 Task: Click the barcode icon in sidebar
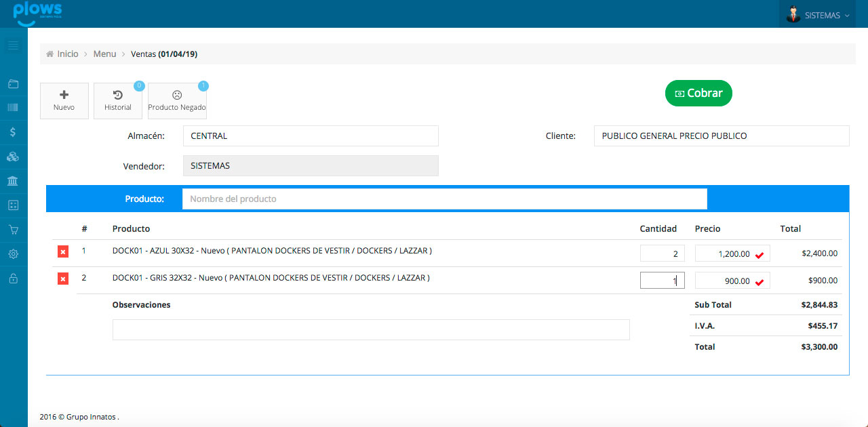(x=13, y=107)
